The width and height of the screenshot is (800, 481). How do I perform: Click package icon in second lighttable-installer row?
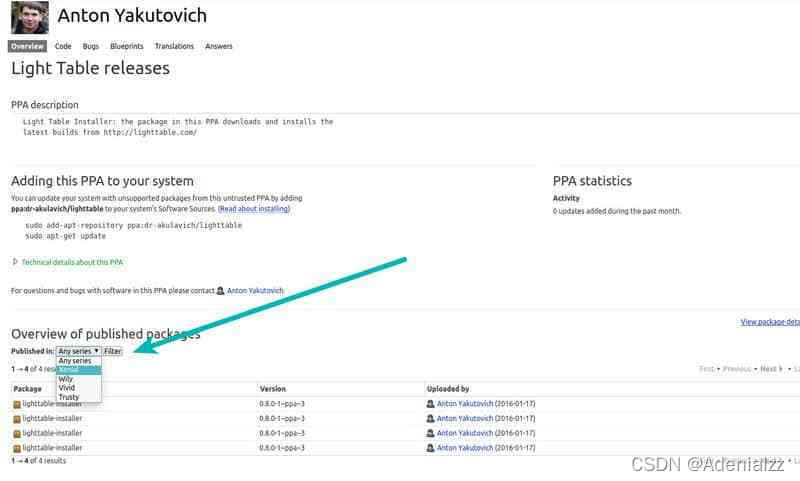point(17,419)
